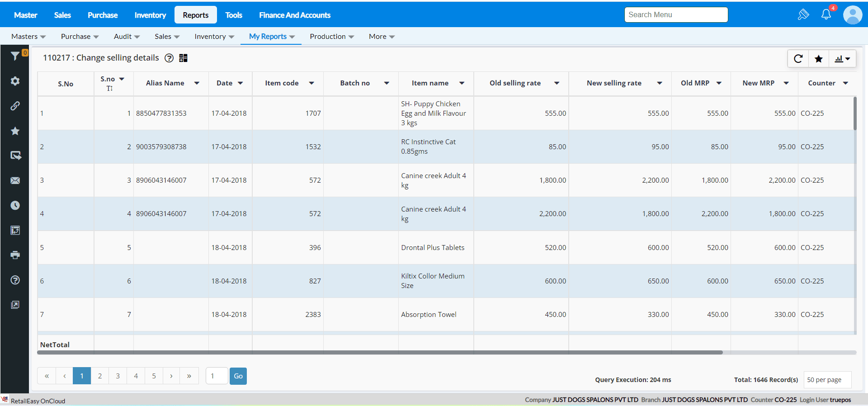Open the chart type dropdown
This screenshot has height=406, width=868.
[x=842, y=59]
